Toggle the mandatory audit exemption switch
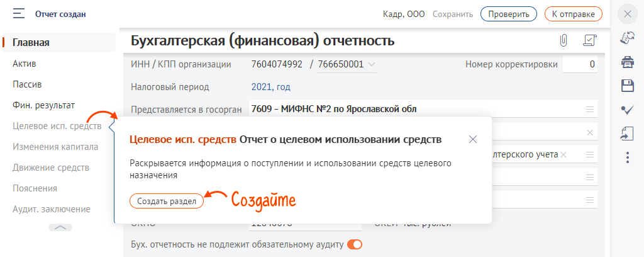The image size is (644, 257). coord(355,244)
